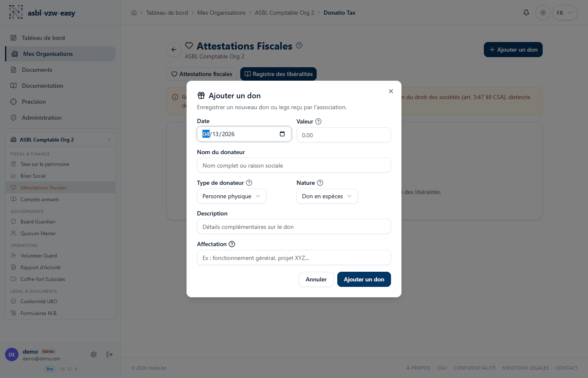Click the user settings gear icon
Image resolution: width=588 pixels, height=378 pixels.
tap(94, 354)
